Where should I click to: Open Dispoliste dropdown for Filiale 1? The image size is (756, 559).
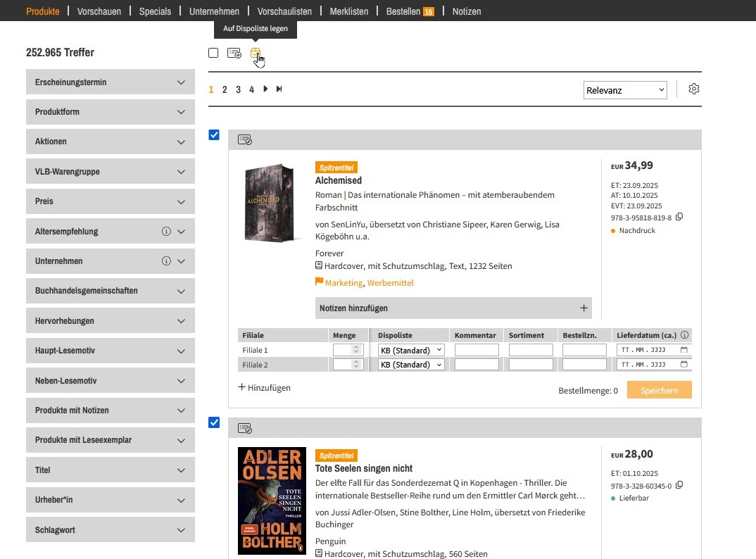pos(411,350)
